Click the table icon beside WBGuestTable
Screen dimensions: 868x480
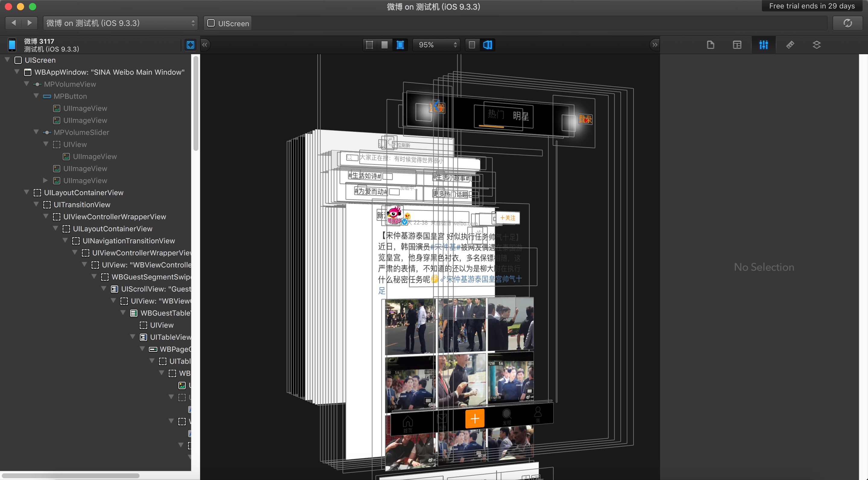coord(134,313)
